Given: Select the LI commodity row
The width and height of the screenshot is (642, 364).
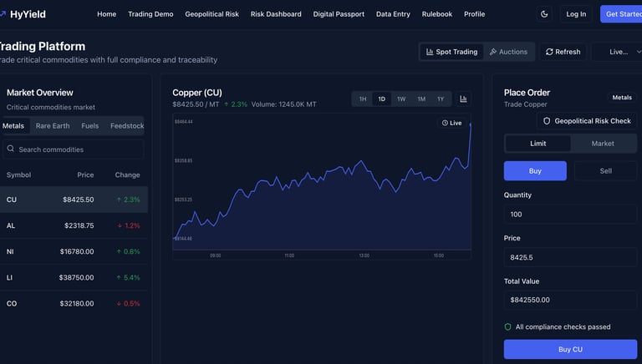Looking at the screenshot, I should 74,277.
